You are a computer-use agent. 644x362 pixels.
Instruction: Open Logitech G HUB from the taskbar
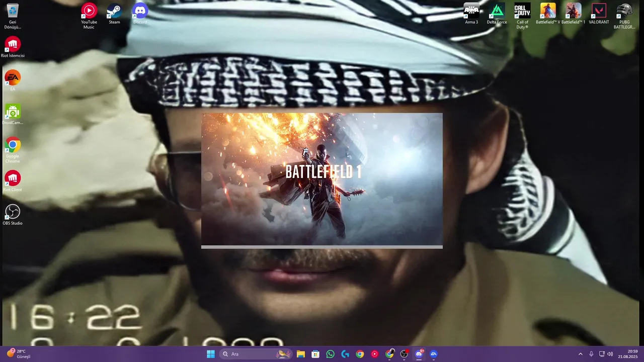[345, 354]
